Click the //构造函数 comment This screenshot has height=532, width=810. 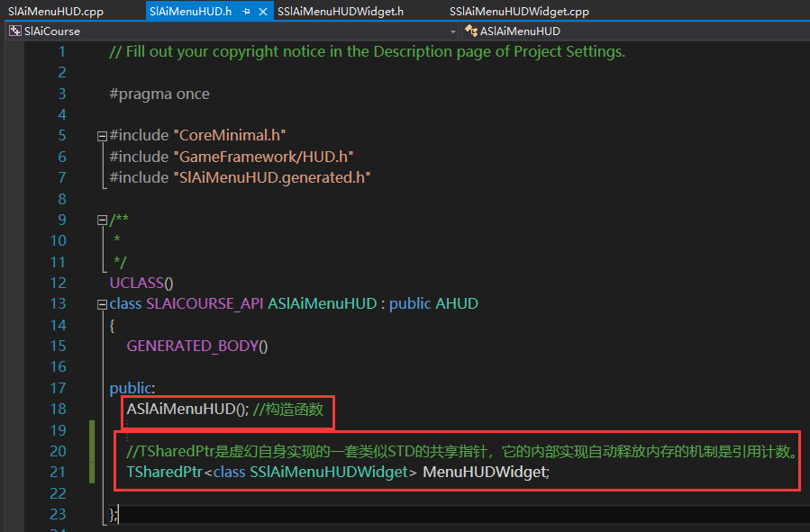288,410
